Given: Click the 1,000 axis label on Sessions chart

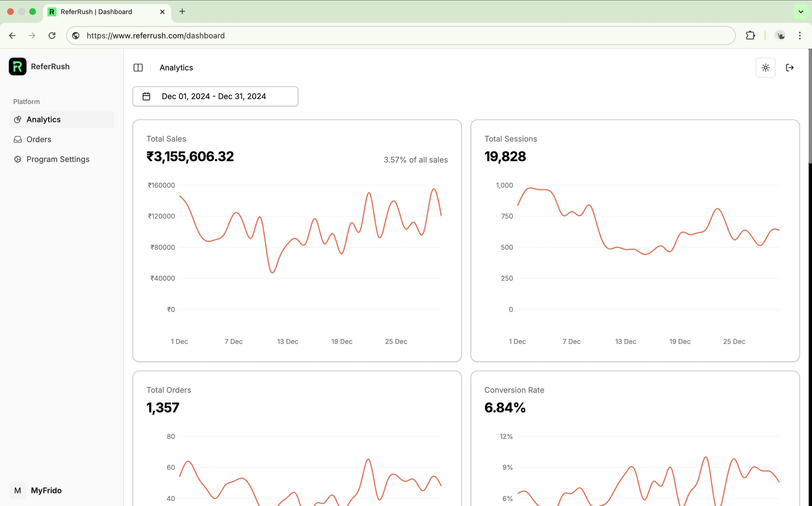Looking at the screenshot, I should pyautogui.click(x=504, y=185).
